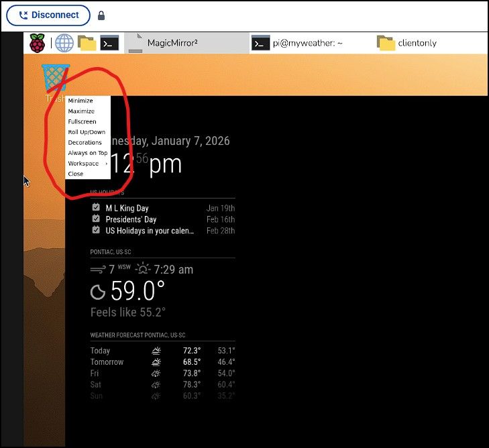
Task: Click the moon icon beside 59.0°
Action: click(98, 291)
